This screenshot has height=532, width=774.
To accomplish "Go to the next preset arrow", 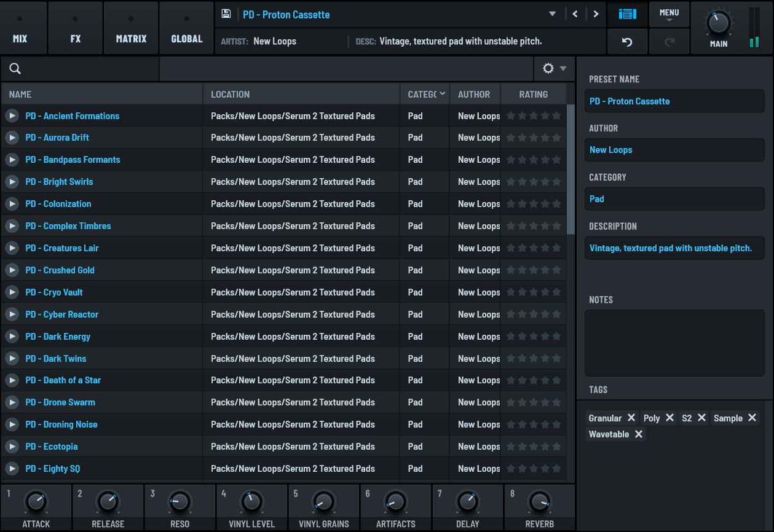I will tap(595, 14).
